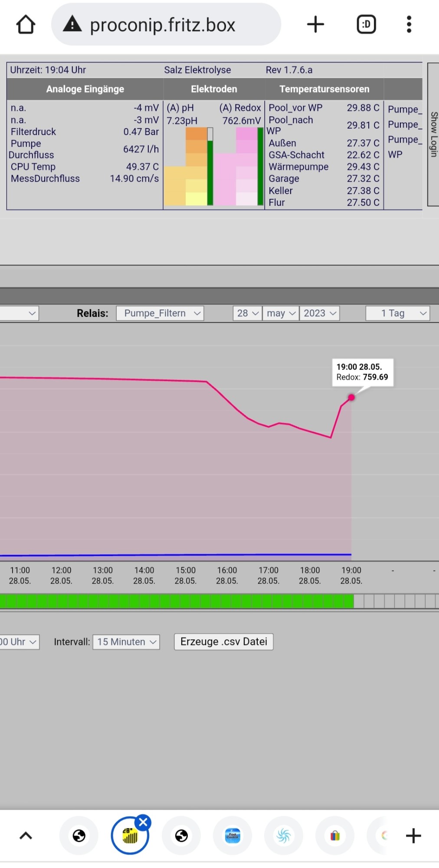This screenshot has width=439, height=868.
Task: Click the 17:00 28.05. axis label
Action: [269, 575]
